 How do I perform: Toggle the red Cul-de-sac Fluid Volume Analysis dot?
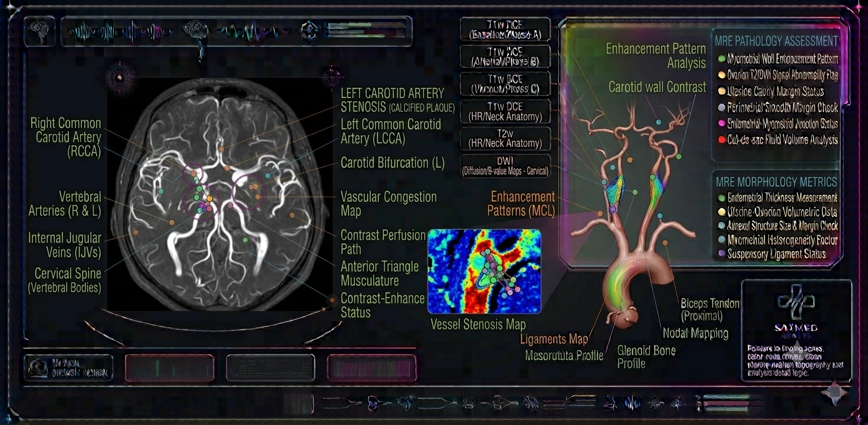722,140
